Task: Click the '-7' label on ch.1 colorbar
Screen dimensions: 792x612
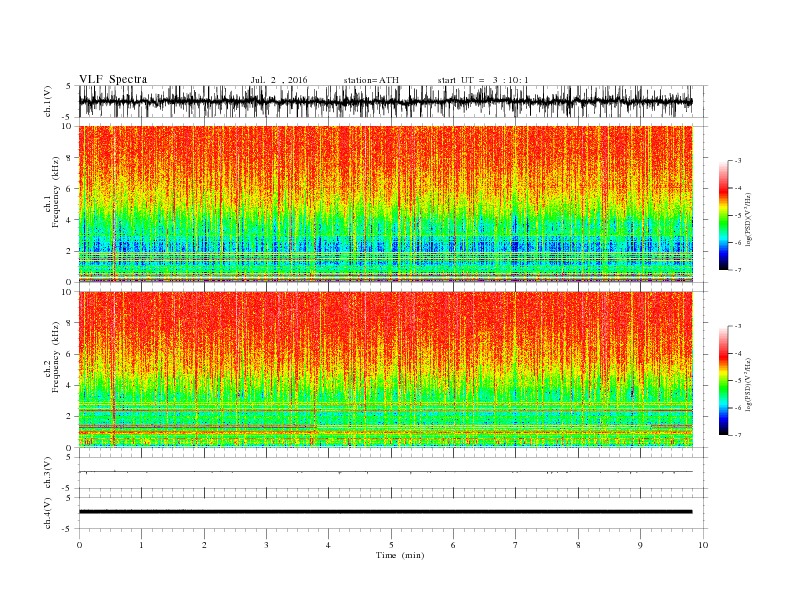Action: coord(737,270)
